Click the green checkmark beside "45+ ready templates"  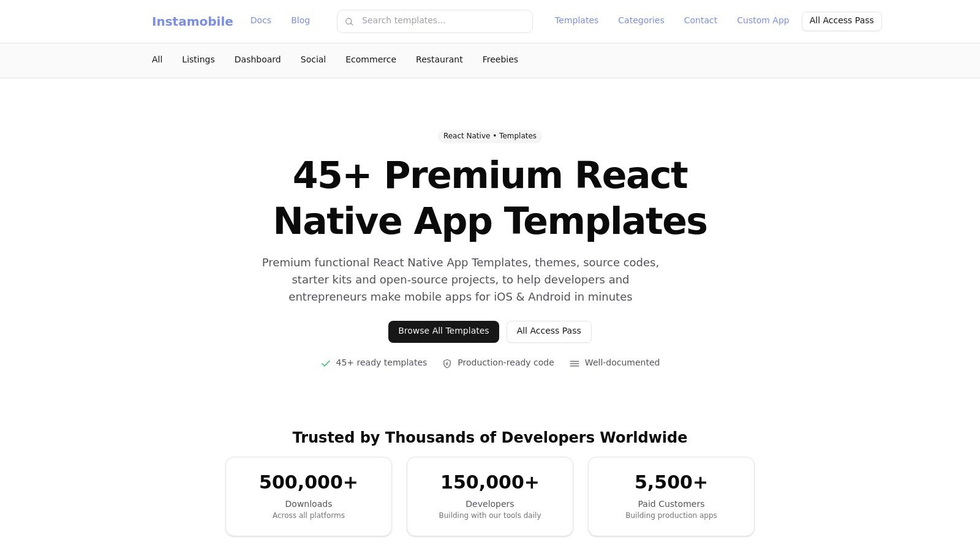click(325, 363)
